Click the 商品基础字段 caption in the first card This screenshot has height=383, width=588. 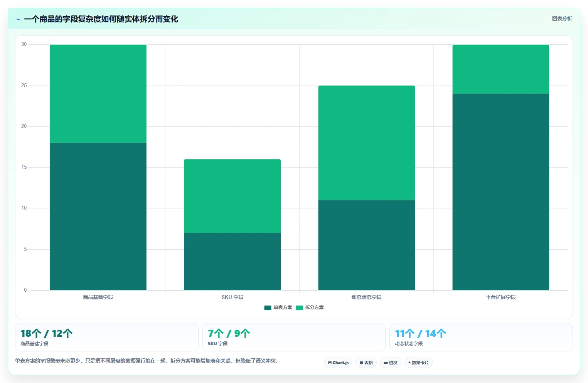click(x=34, y=344)
